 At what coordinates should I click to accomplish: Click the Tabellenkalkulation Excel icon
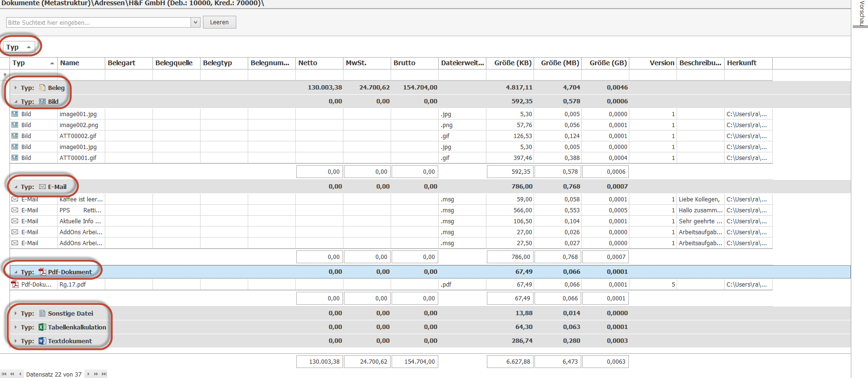pos(42,327)
